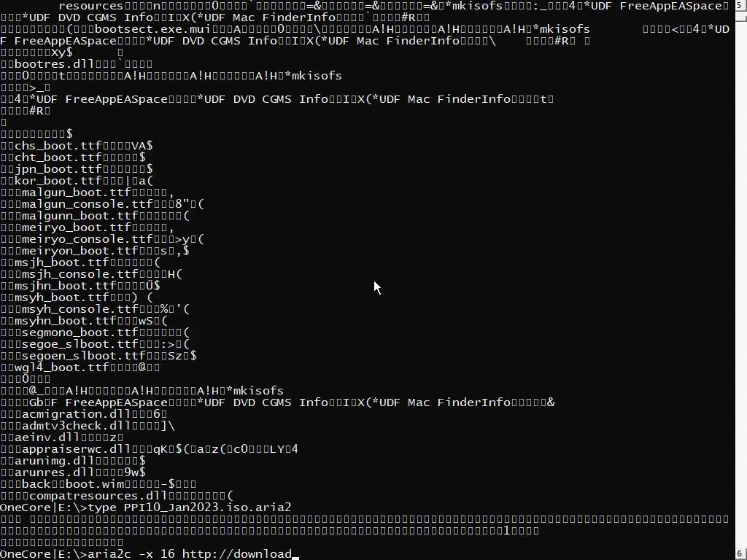Screen dimensions: 747x560
Task: Click the chs_boot.ttf file name
Action: click(x=58, y=146)
